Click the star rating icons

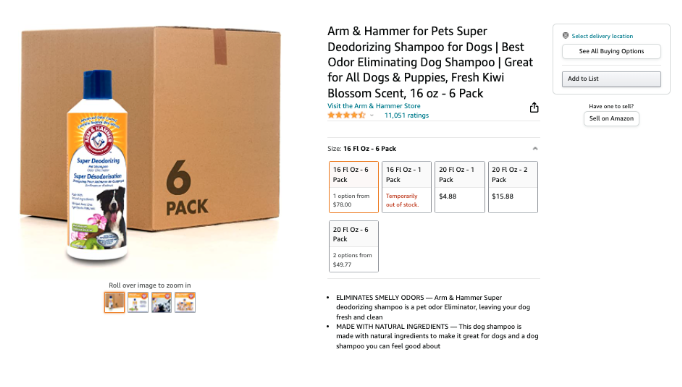pos(346,115)
